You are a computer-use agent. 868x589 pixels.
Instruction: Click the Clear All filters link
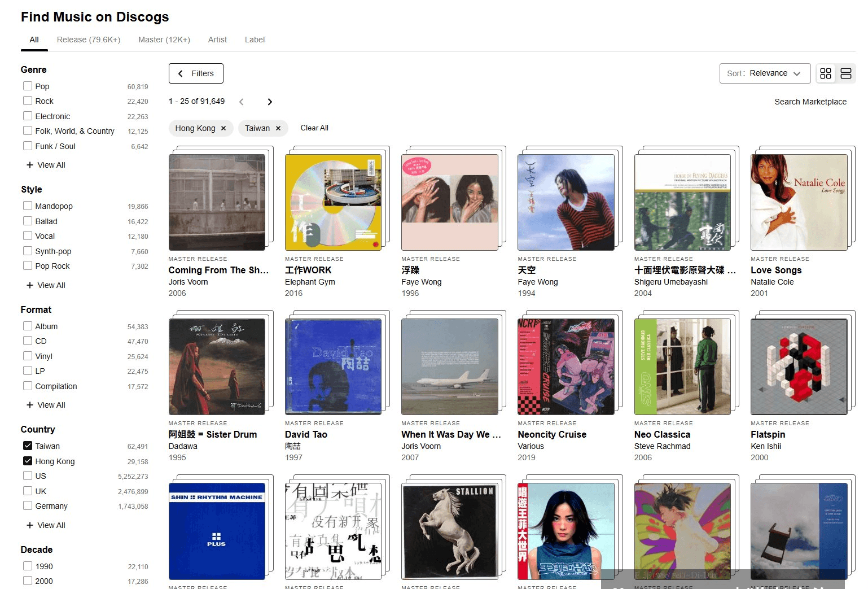pos(314,128)
